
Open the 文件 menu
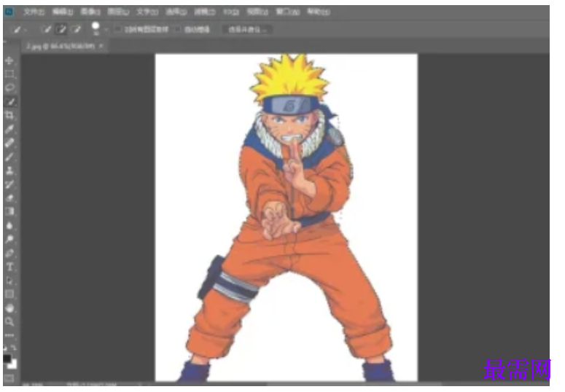coord(34,12)
